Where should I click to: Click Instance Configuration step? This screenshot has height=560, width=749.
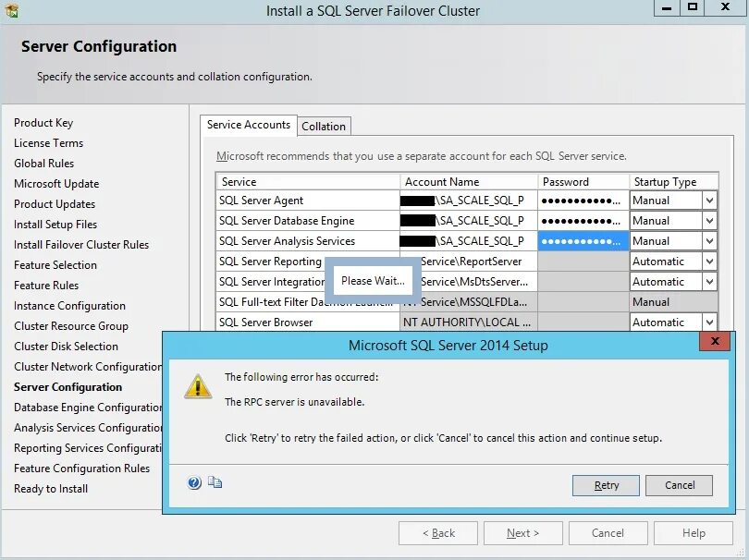[x=69, y=306]
